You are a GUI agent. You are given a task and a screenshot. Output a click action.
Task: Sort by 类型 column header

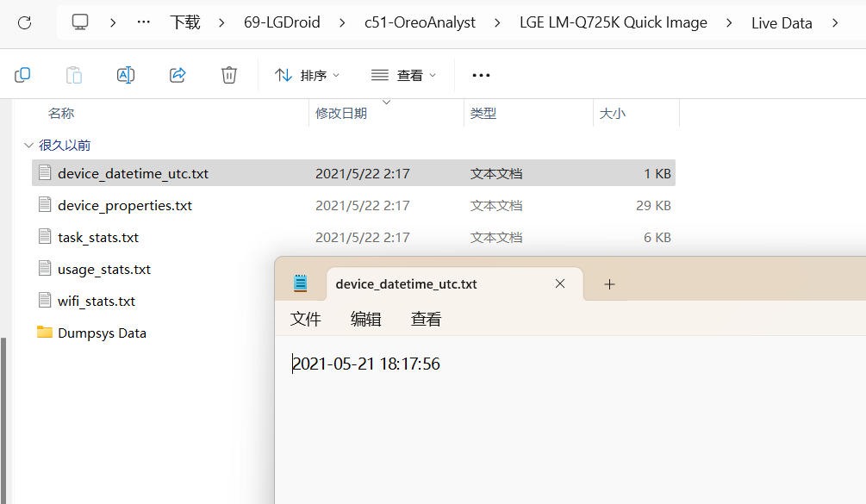(483, 113)
